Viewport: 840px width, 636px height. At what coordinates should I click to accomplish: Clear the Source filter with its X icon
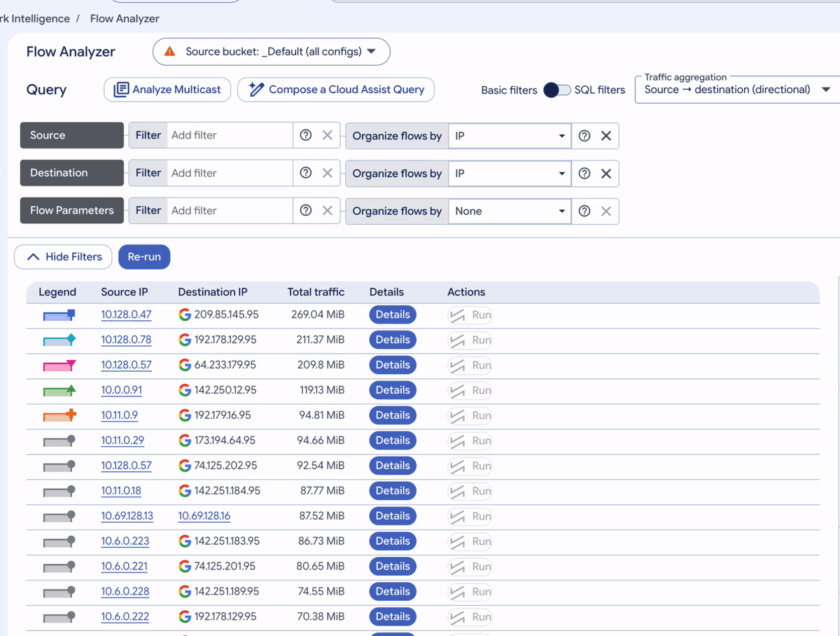[327, 135]
